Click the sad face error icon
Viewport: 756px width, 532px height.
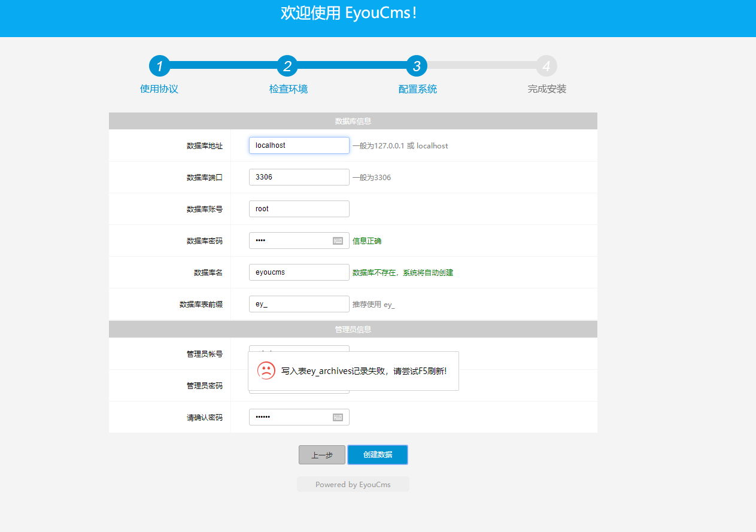coord(266,370)
